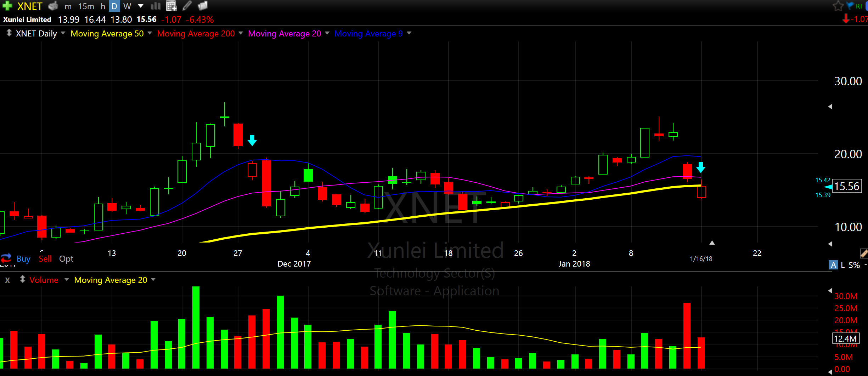The image size is (868, 376).
Task: Click the red down-arrow change indicator
Action: click(846, 19)
